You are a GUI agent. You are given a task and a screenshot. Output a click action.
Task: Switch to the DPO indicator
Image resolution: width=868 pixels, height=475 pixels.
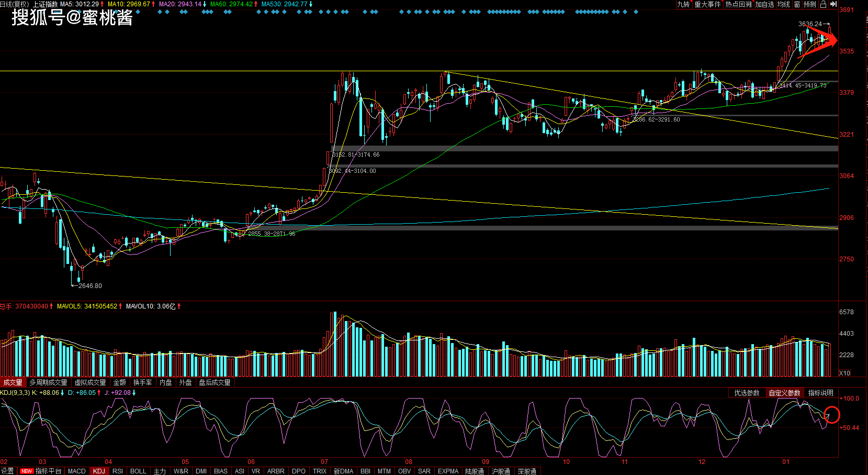click(299, 471)
